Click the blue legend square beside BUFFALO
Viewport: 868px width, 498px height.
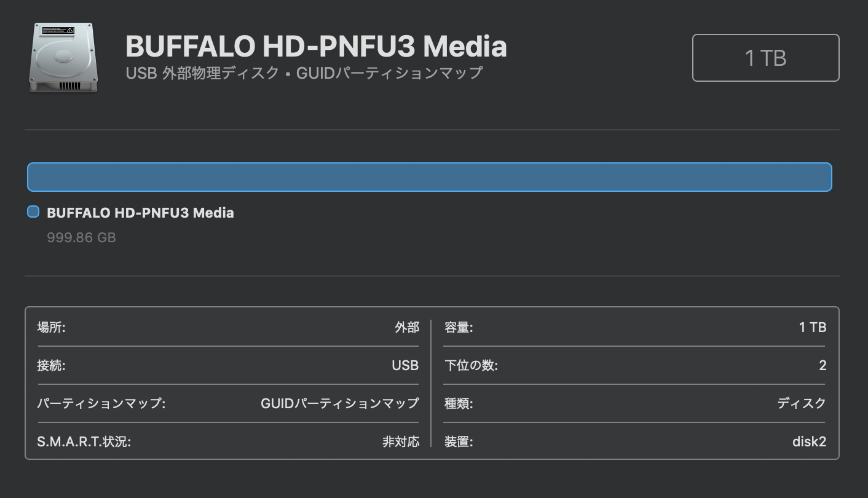pyautogui.click(x=33, y=212)
